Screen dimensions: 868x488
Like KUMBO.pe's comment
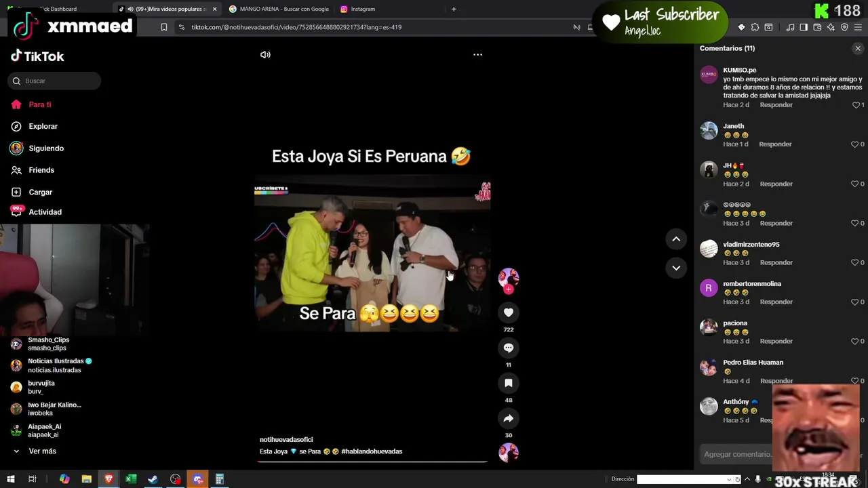pyautogui.click(x=856, y=105)
